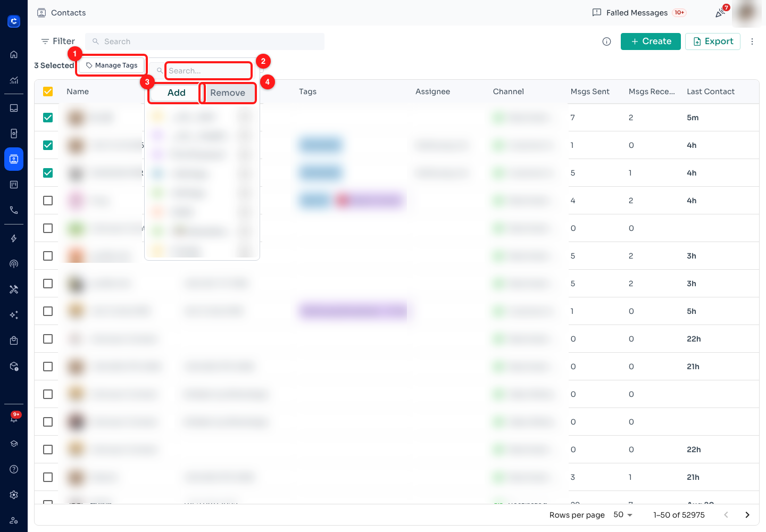Focus the main contacts Search field
The height and width of the screenshot is (532, 766).
coord(205,41)
